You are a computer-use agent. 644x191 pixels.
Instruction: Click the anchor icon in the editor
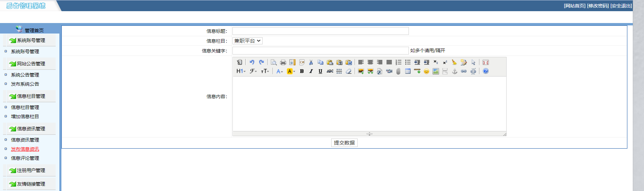tap(455, 71)
